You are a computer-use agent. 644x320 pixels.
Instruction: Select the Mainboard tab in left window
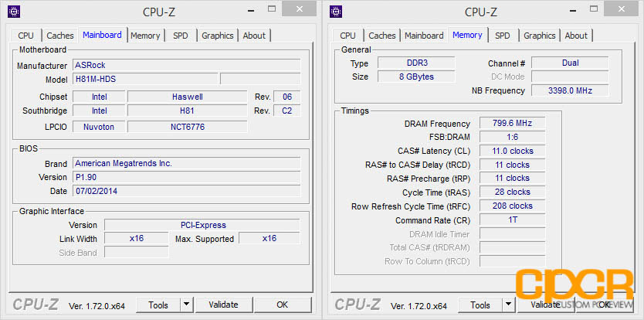coord(102,35)
